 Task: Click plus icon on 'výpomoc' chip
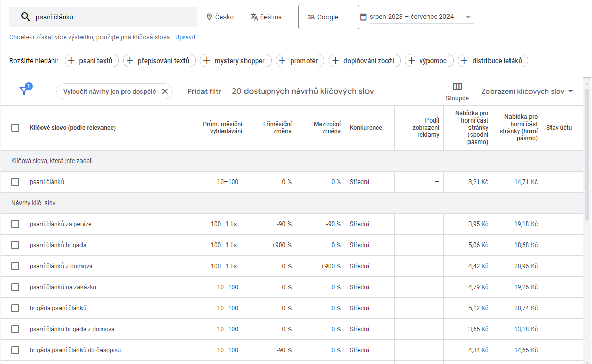click(x=412, y=61)
